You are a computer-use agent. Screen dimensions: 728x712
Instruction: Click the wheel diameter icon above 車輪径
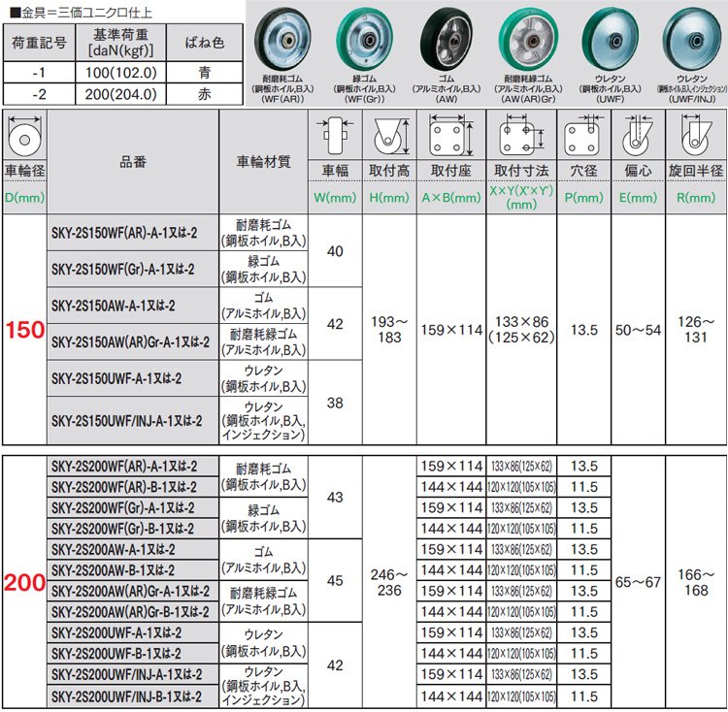[23, 137]
